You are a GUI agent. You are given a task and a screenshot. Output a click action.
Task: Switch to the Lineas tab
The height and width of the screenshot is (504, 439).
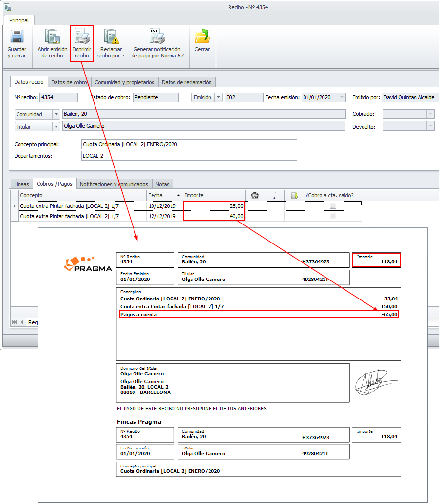[x=21, y=184]
